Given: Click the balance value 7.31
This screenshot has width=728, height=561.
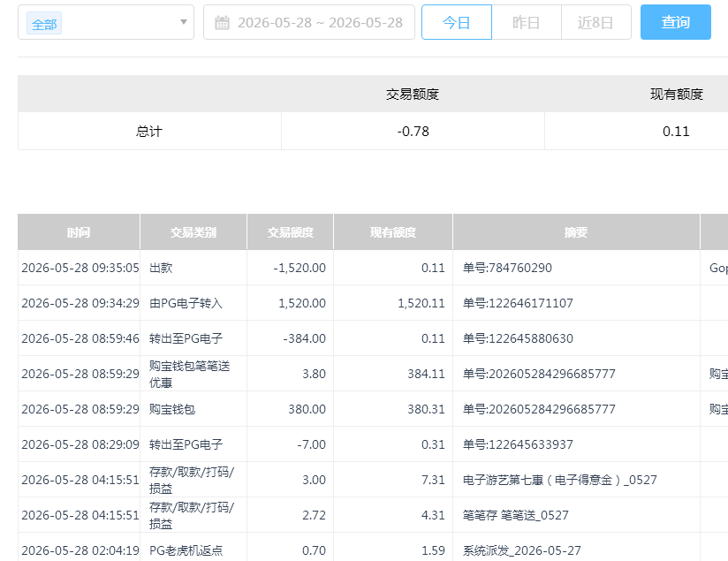Looking at the screenshot, I should 433,480.
